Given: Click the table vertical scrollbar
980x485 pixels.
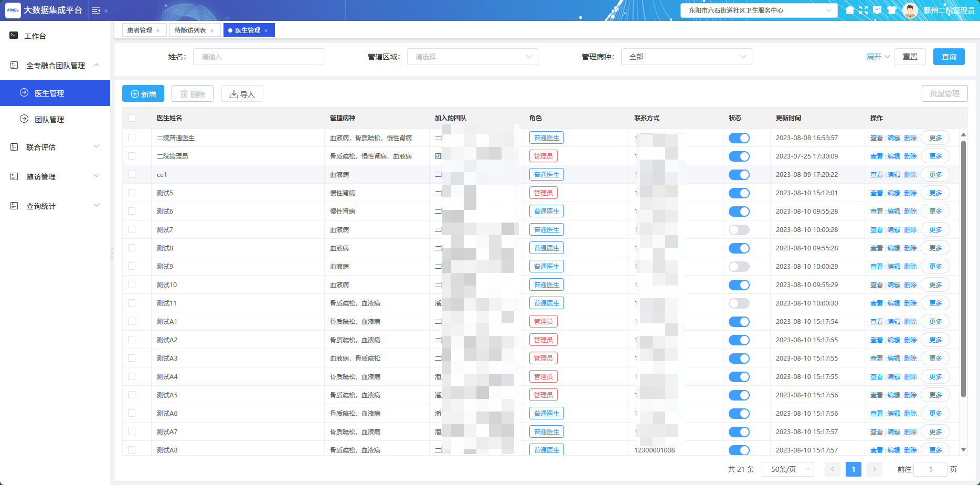Looking at the screenshot, I should click(x=963, y=268).
